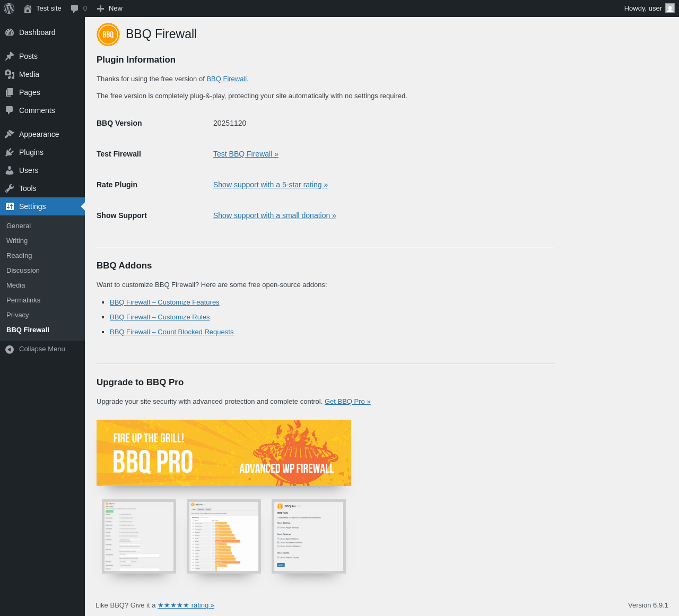
Task: Click the Version 6.9.1 footer text
Action: tap(648, 605)
